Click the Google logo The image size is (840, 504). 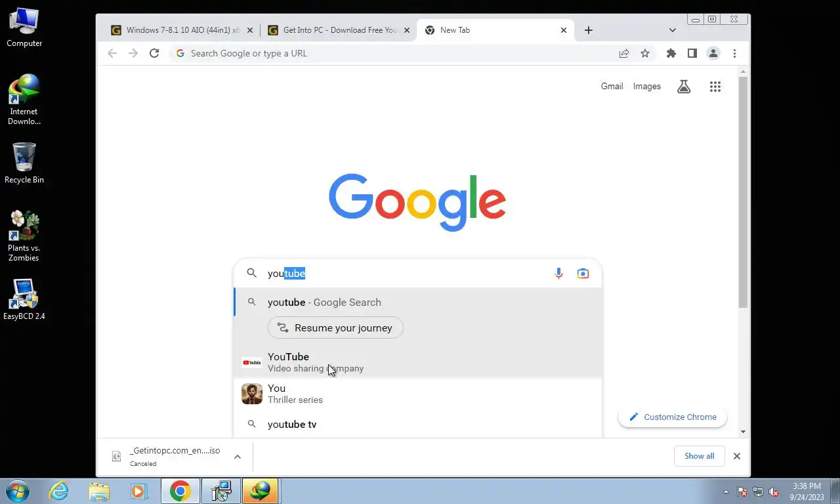tap(417, 202)
